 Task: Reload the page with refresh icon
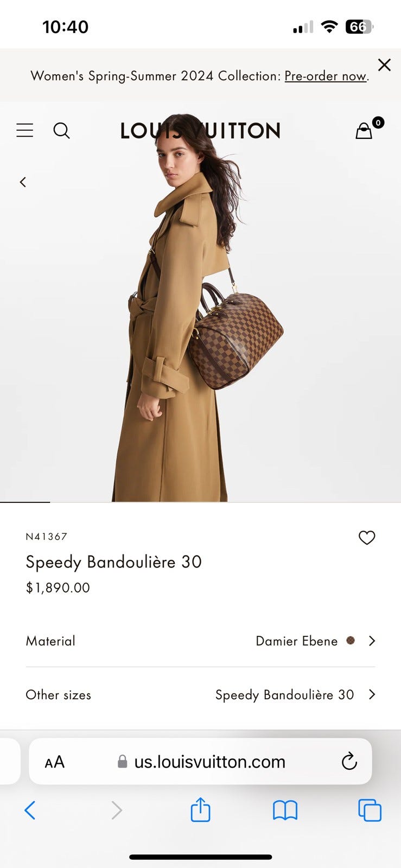[349, 761]
